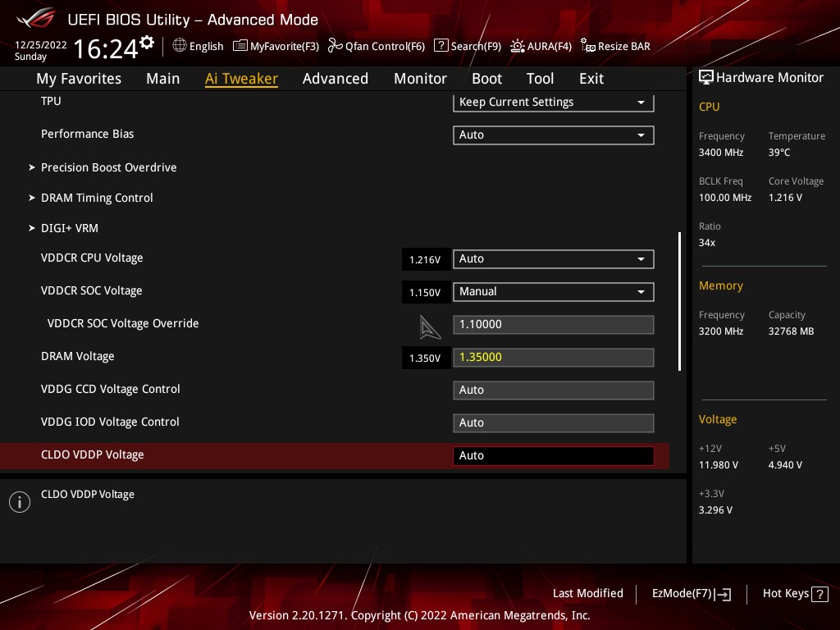Open the time settings gear icon
The image size is (840, 630).
point(147,43)
